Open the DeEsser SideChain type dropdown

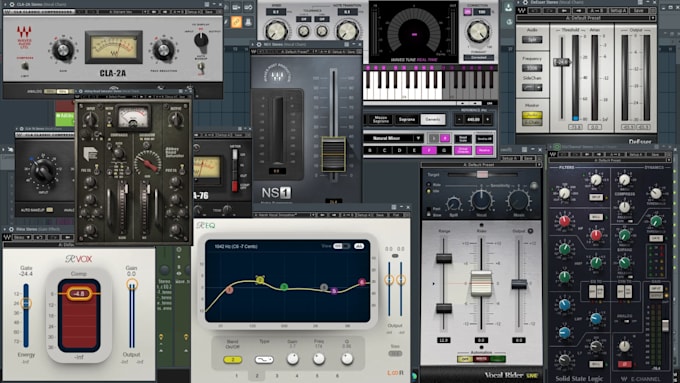532,88
